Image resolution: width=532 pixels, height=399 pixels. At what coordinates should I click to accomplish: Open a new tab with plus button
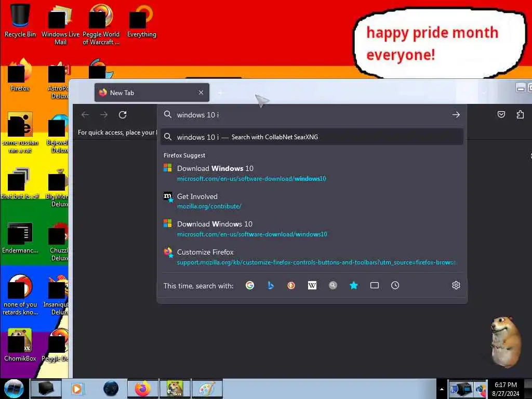[220, 92]
